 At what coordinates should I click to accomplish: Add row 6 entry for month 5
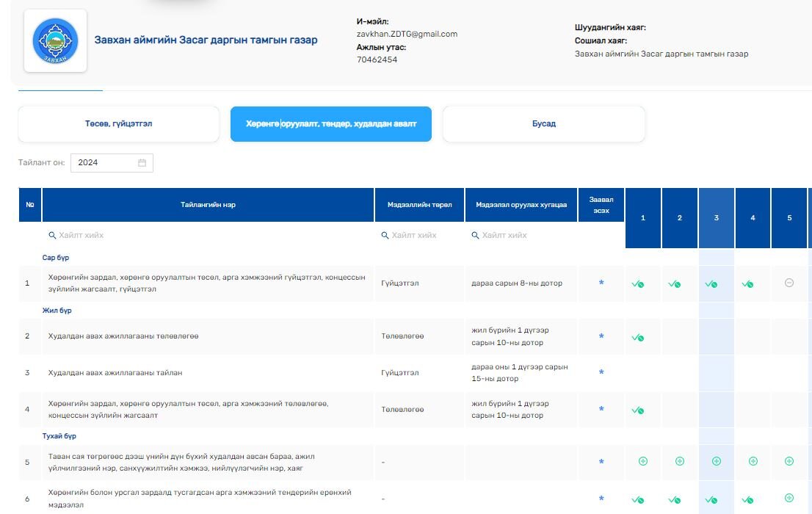[789, 498]
